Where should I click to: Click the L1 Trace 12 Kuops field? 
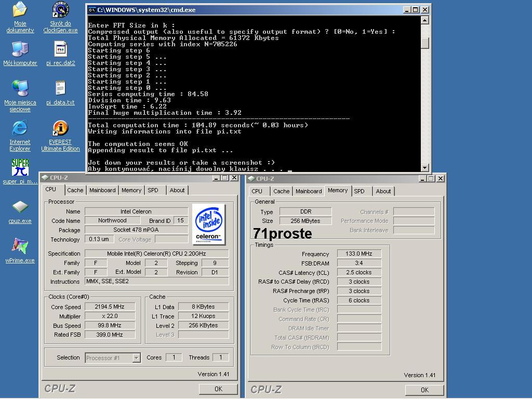coord(203,316)
